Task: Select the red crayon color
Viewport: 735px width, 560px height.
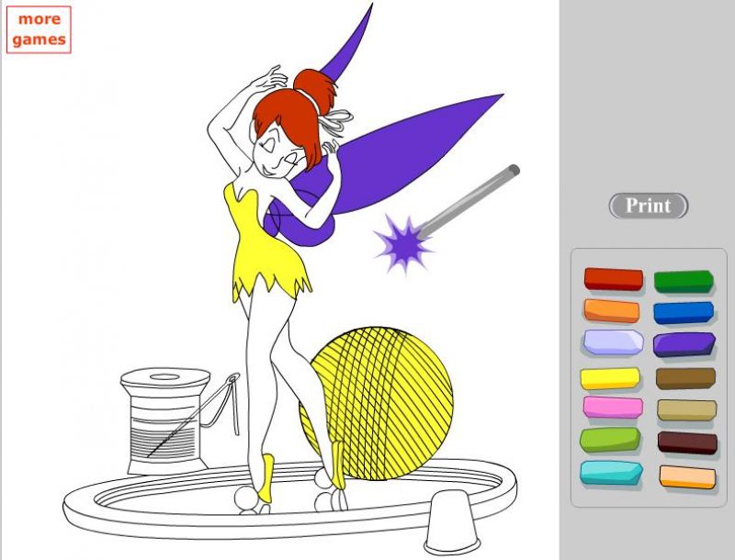Action: (613, 279)
